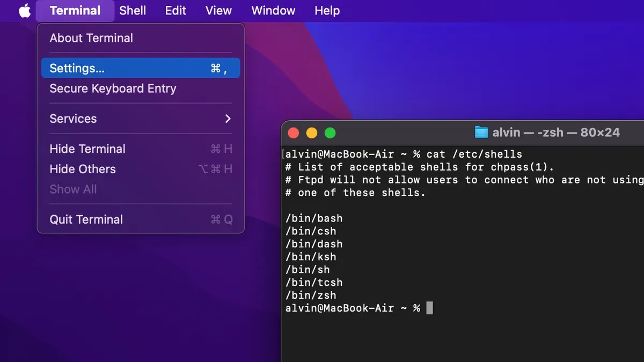Image resolution: width=644 pixels, height=362 pixels.
Task: Click '# List of acceptable shells for chpass(1).'
Action: (x=420, y=167)
